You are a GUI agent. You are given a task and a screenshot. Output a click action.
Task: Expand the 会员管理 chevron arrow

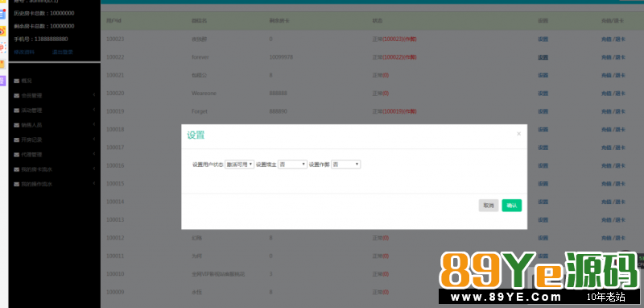(x=94, y=95)
